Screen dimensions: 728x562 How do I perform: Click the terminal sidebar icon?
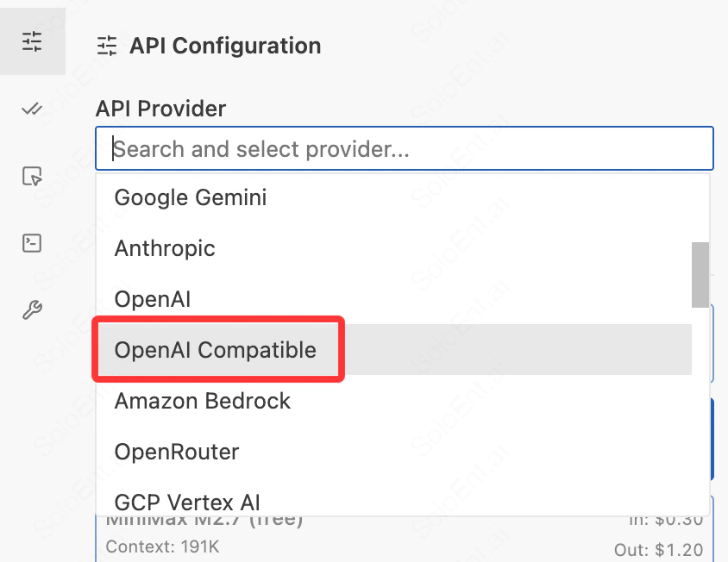point(32,243)
